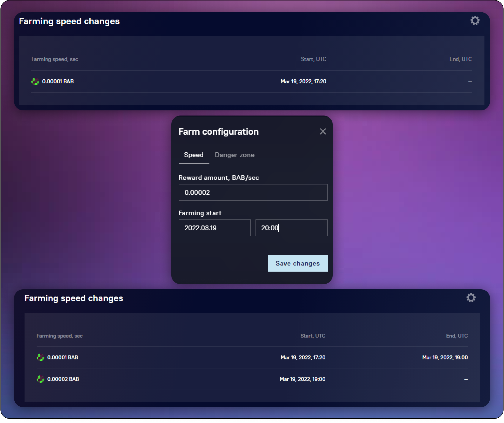
Task: Close the Farm configuration dialog
Action: tap(323, 131)
